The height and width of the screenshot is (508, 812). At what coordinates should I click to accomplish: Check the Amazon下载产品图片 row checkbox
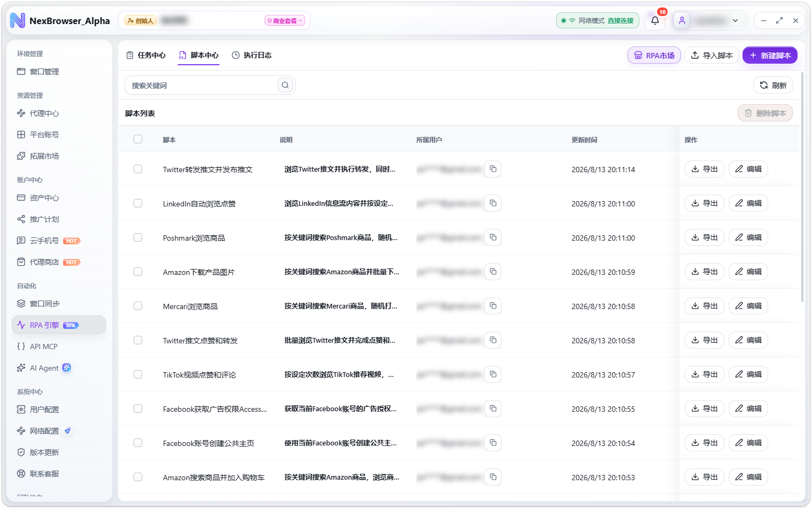pos(138,272)
